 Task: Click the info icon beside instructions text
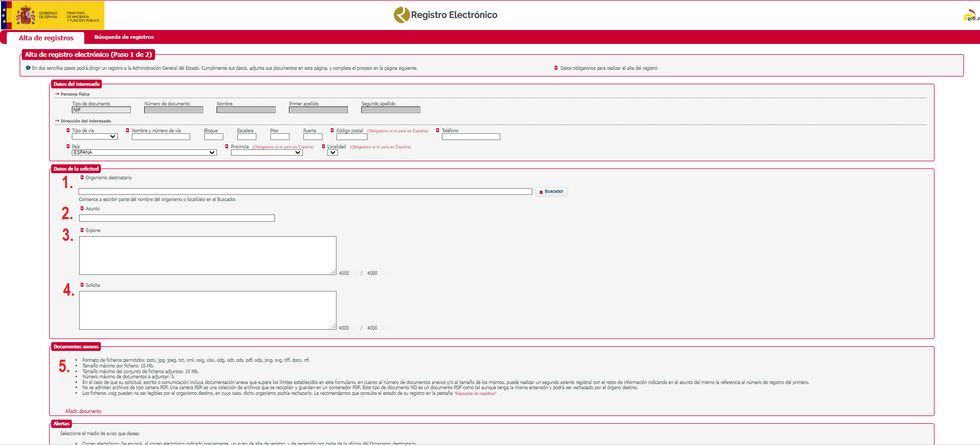point(28,68)
